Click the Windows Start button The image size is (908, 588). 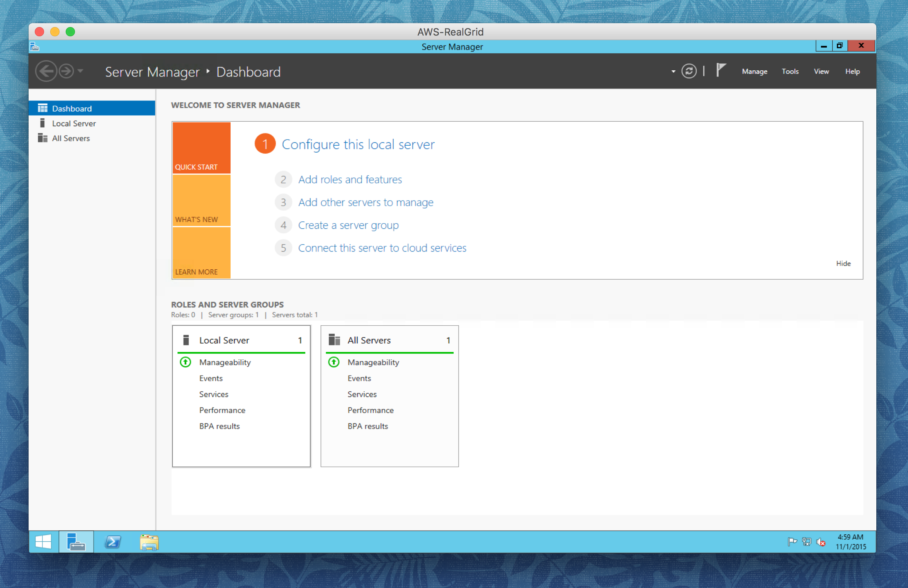43,542
